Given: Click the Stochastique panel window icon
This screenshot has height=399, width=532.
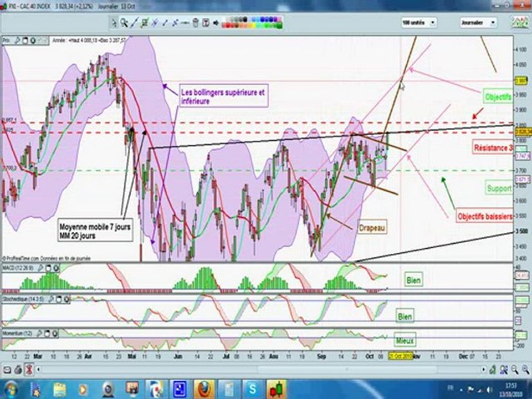Looking at the screenshot, I should tap(59, 299).
